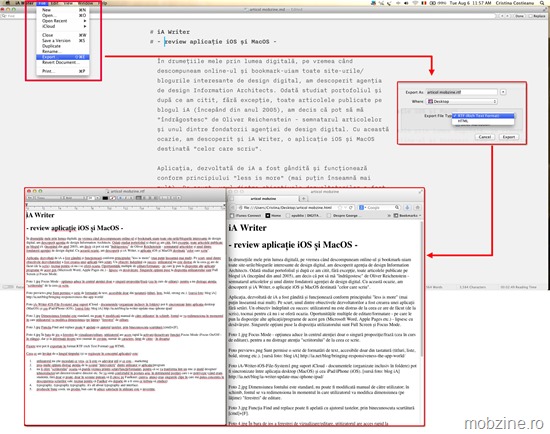Screen dimensions: 550x434
Task: Open the Apple menu
Action: coord(8,3)
